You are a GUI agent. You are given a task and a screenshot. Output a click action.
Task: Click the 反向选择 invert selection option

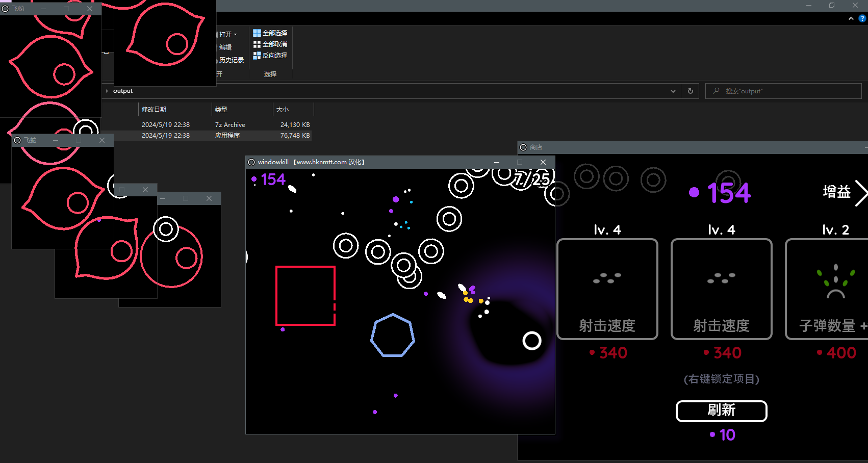click(x=270, y=56)
